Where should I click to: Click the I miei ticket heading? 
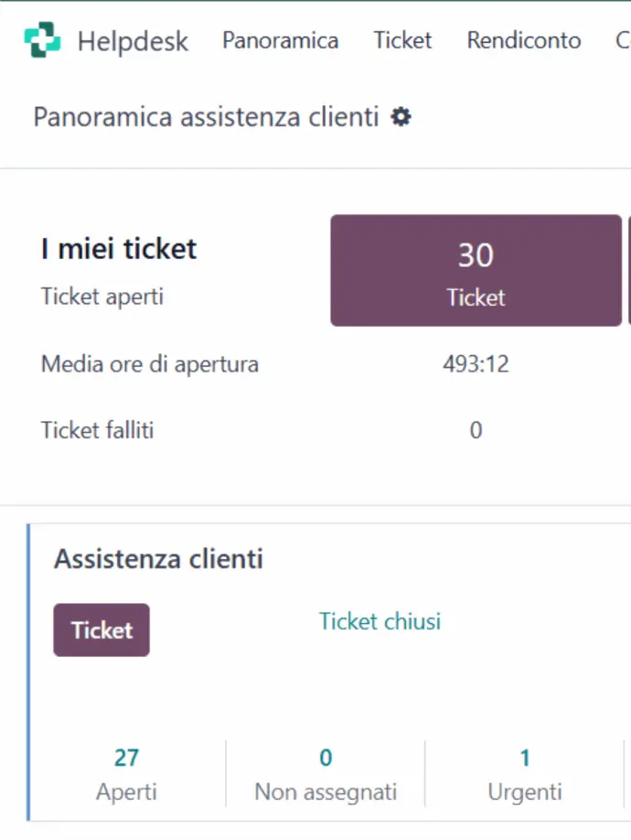tap(119, 249)
